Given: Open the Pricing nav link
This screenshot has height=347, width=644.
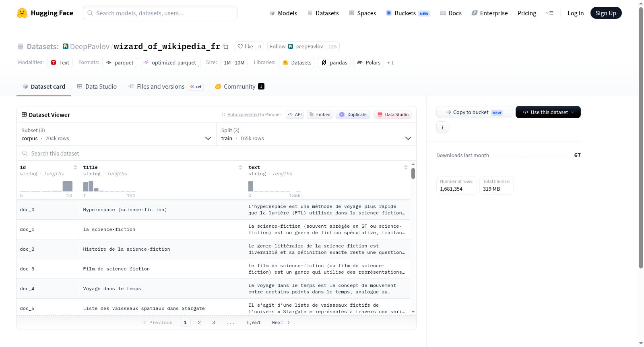Looking at the screenshot, I should (x=527, y=13).
